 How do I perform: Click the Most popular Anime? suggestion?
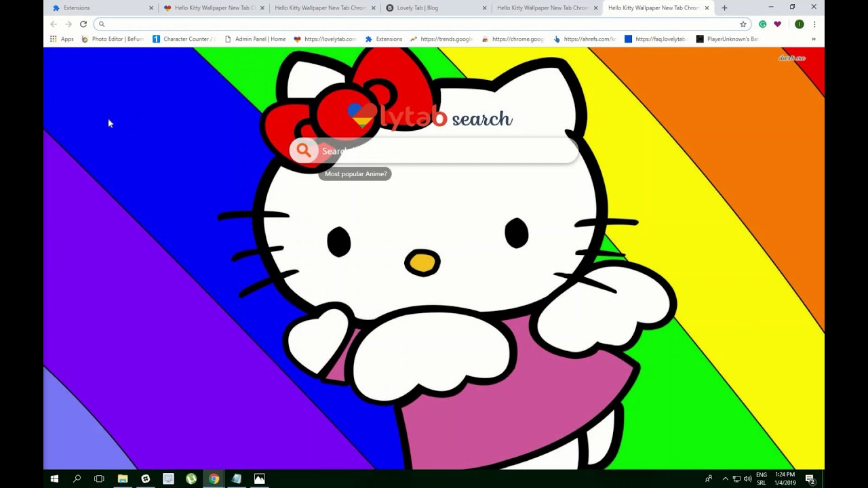pos(355,174)
